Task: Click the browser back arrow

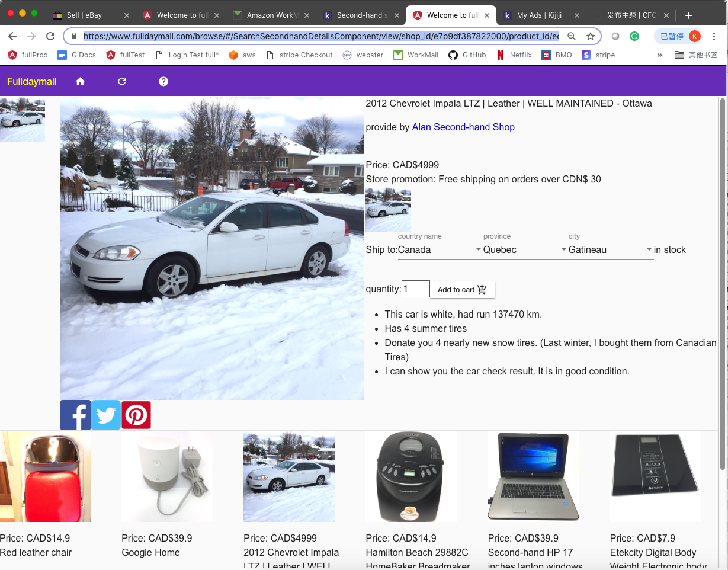Action: point(12,36)
